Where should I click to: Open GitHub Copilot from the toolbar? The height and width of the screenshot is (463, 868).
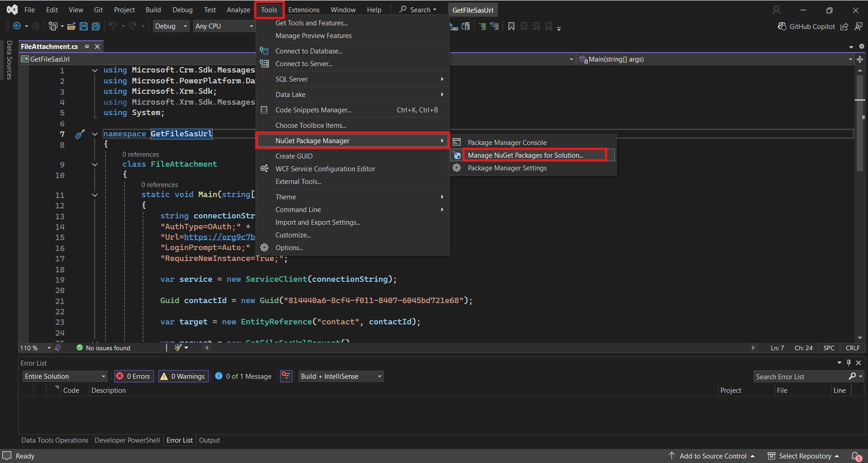(806, 26)
